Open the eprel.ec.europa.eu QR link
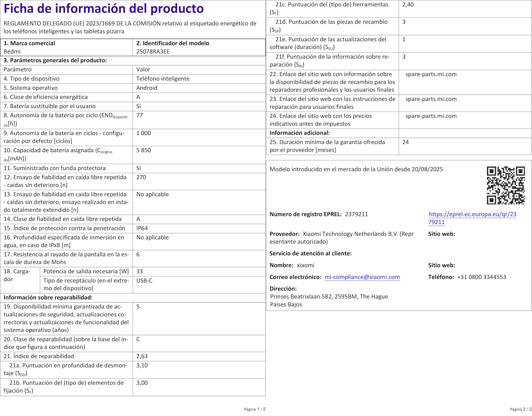The height and width of the screenshot is (416, 532). click(x=472, y=214)
